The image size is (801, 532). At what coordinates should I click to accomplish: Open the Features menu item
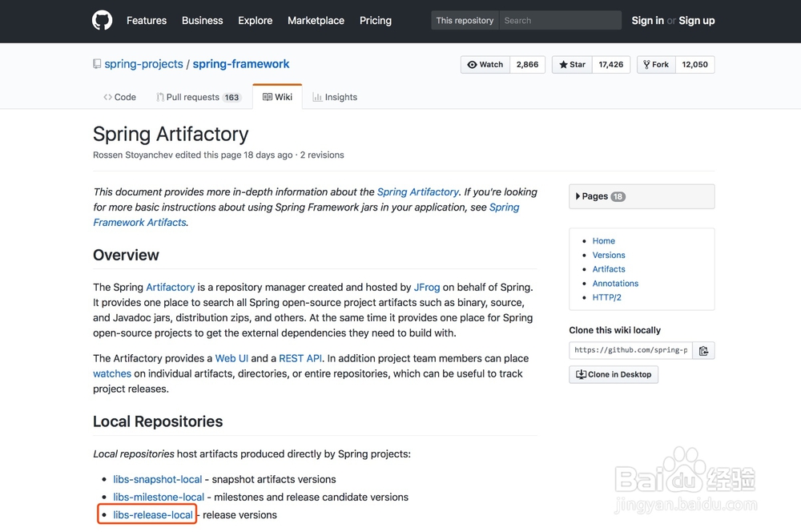tap(147, 21)
